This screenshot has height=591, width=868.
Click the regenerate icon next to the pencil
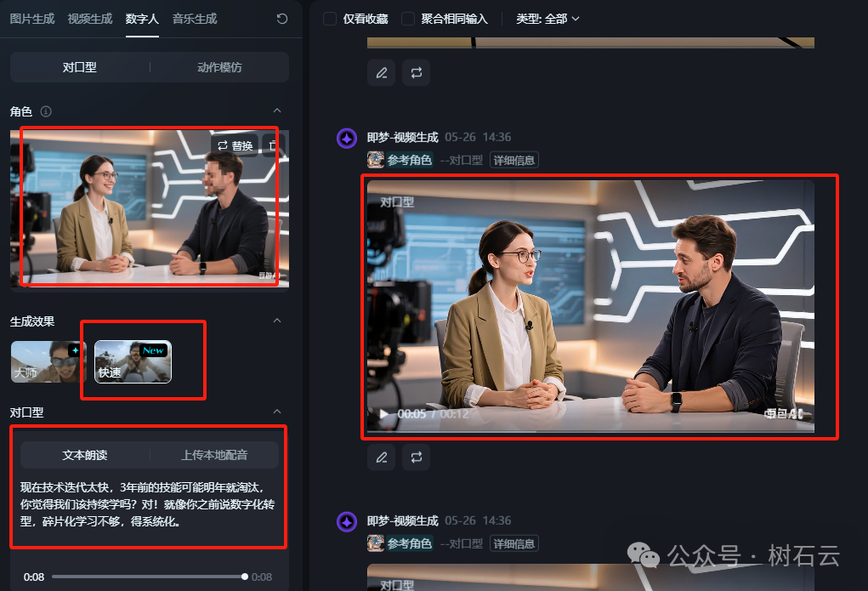pyautogui.click(x=416, y=457)
